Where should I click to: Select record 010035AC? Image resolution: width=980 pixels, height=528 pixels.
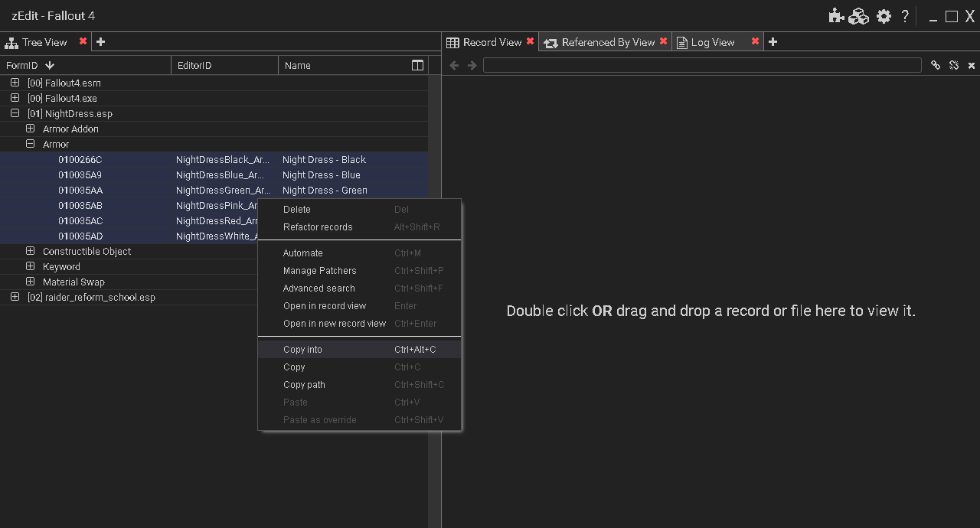coord(129,220)
